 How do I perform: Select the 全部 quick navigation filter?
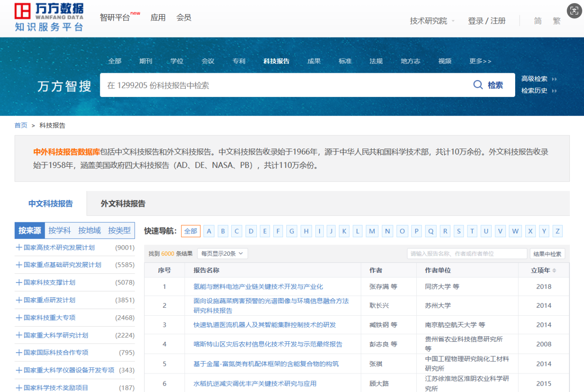[191, 231]
